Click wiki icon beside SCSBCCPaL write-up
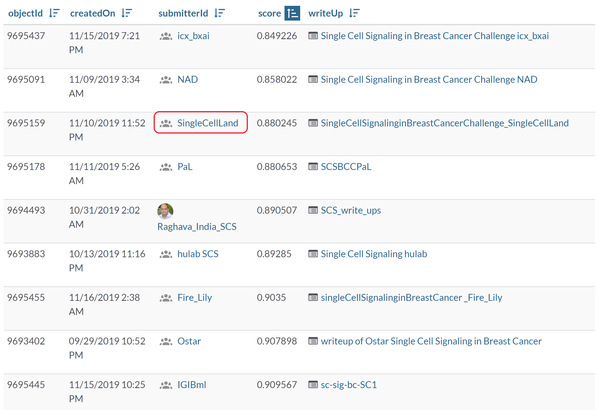The width and height of the screenshot is (599, 410). pyautogui.click(x=313, y=167)
